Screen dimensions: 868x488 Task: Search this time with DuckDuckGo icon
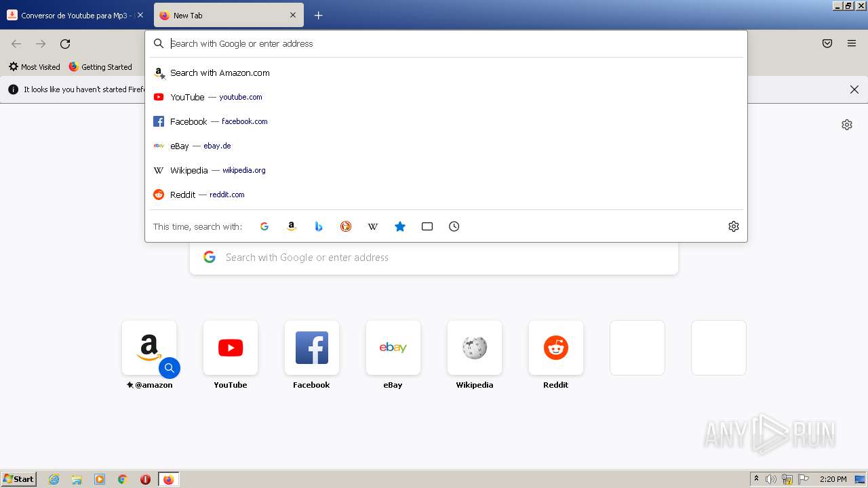346,226
